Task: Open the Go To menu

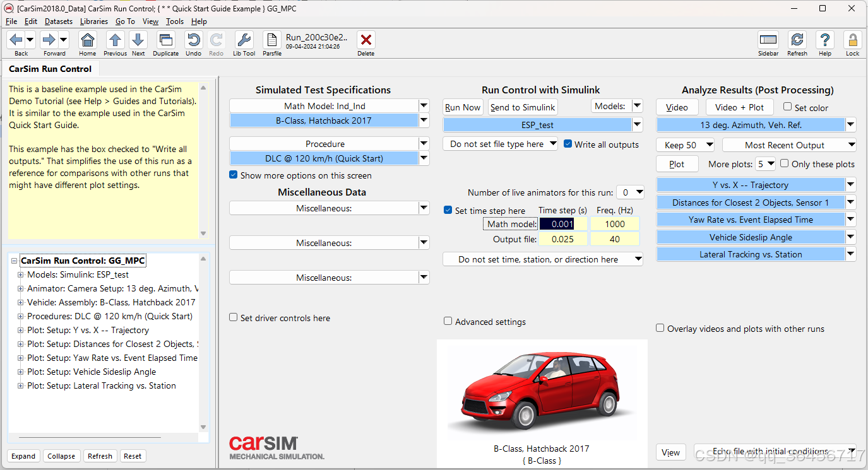Action: pos(125,21)
